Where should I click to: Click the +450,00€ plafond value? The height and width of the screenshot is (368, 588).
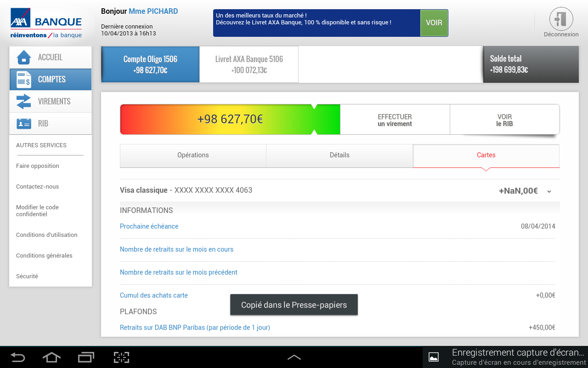click(542, 328)
